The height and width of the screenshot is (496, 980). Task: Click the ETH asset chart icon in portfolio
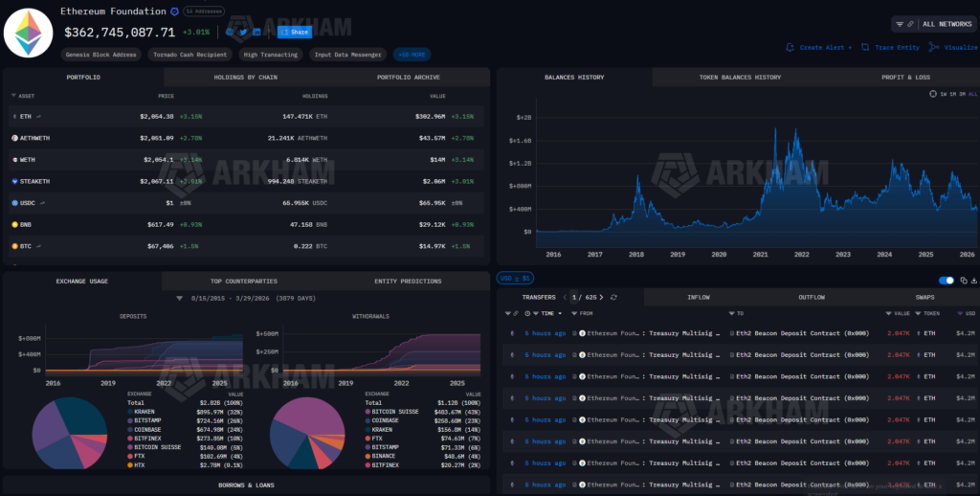point(38,116)
